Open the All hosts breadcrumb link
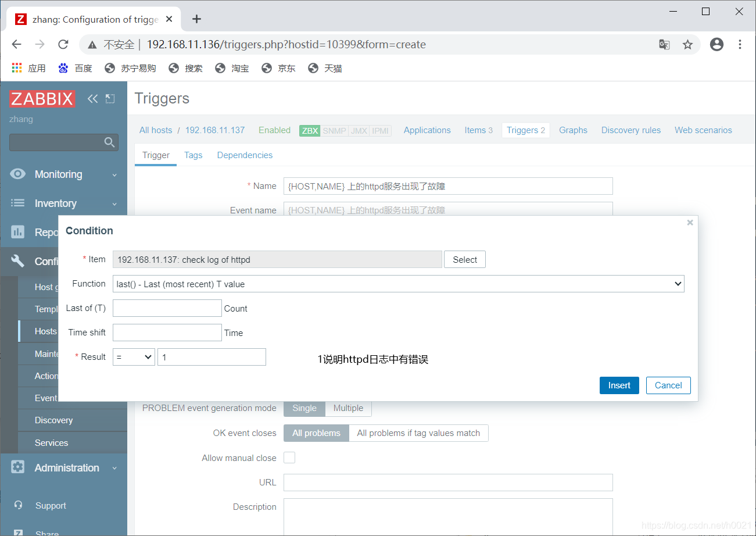The width and height of the screenshot is (756, 536). pyautogui.click(x=156, y=130)
